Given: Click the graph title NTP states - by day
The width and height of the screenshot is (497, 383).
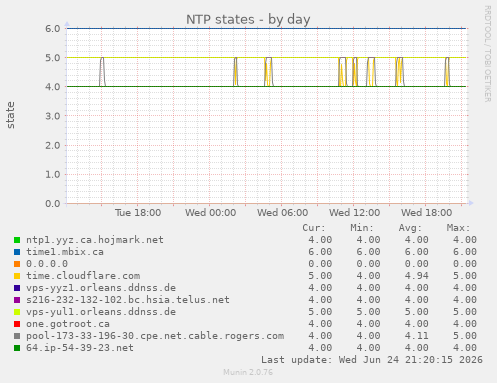Looking at the screenshot, I should tap(248, 19).
